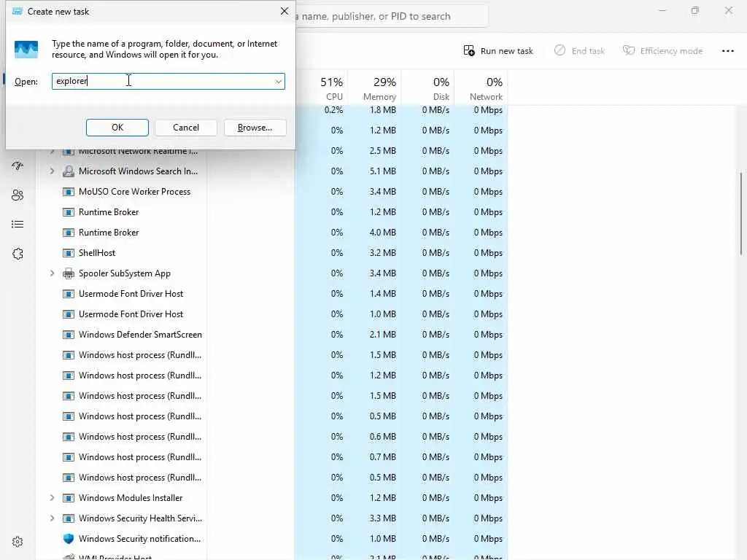Click the Windows Security notification shield icon

coord(69,539)
